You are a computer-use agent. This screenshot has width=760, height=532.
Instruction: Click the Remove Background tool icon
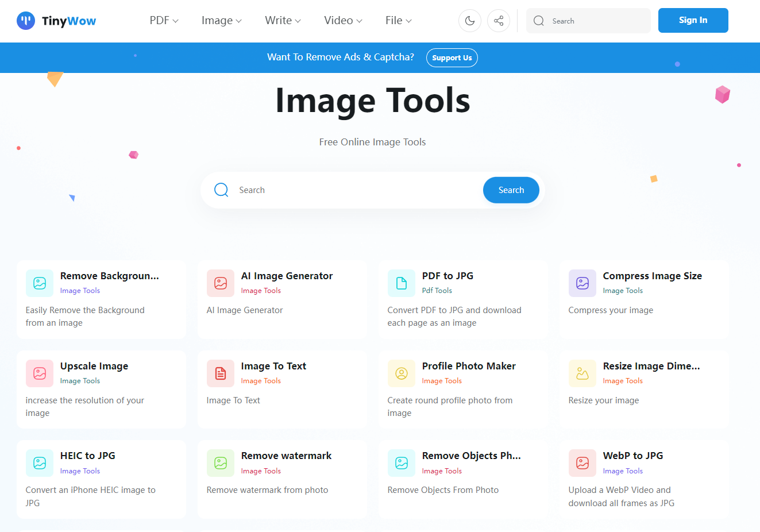point(40,283)
